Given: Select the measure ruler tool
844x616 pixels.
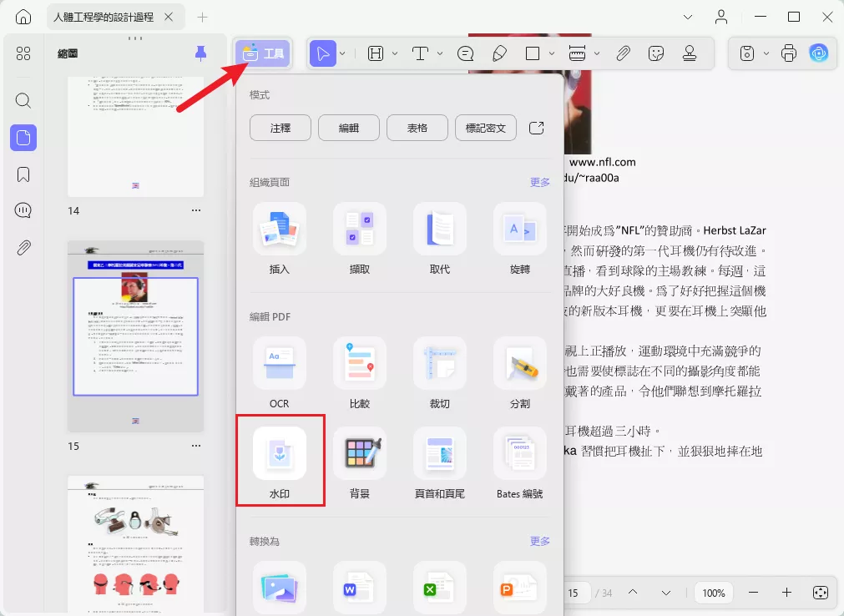Looking at the screenshot, I should [x=577, y=53].
